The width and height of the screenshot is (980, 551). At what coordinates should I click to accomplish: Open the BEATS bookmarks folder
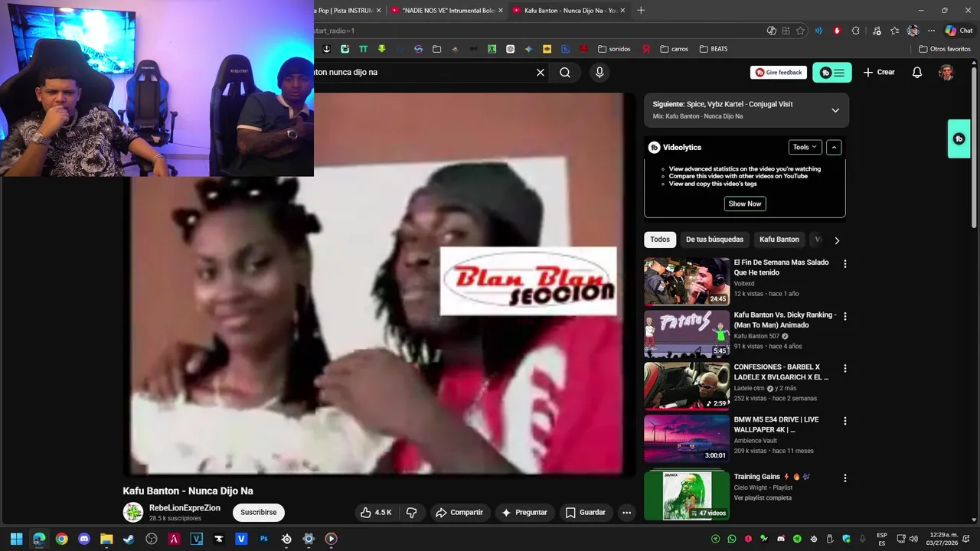pyautogui.click(x=714, y=49)
